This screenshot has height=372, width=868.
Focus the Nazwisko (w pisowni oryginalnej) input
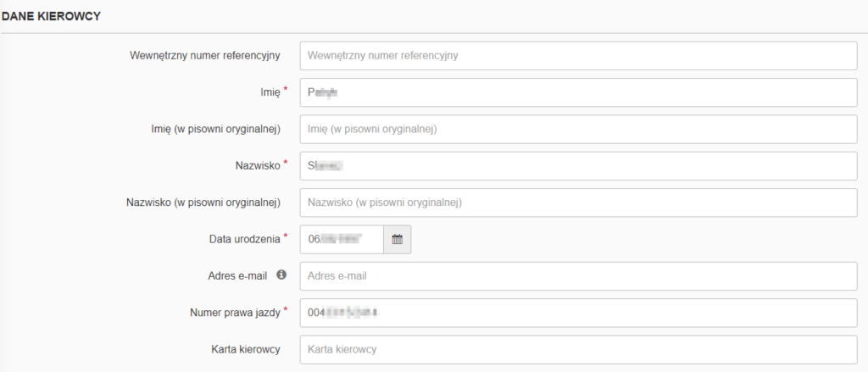pyautogui.click(x=578, y=203)
